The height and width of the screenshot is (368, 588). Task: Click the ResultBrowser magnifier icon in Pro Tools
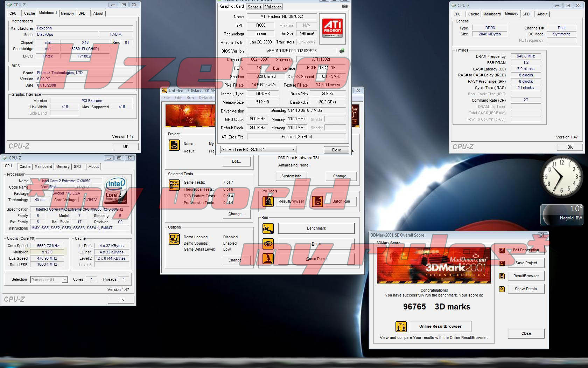(268, 202)
